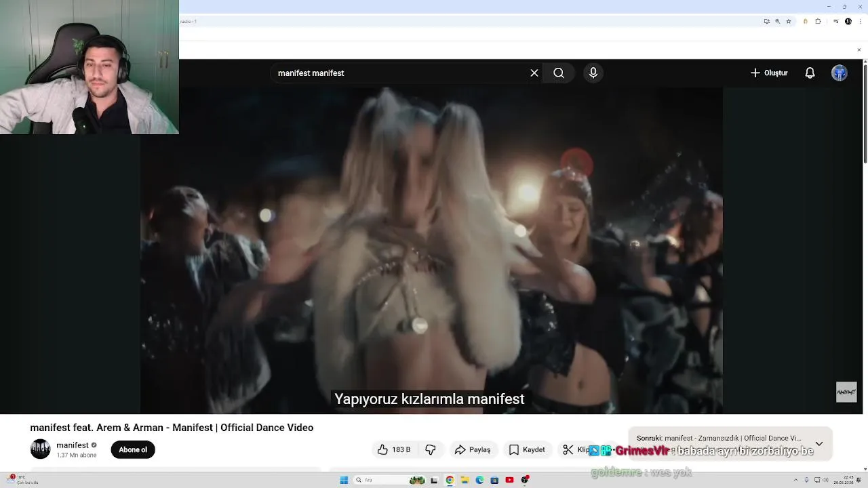The height and width of the screenshot is (488, 868).
Task: Open the taskbar volume control
Action: click(x=825, y=480)
